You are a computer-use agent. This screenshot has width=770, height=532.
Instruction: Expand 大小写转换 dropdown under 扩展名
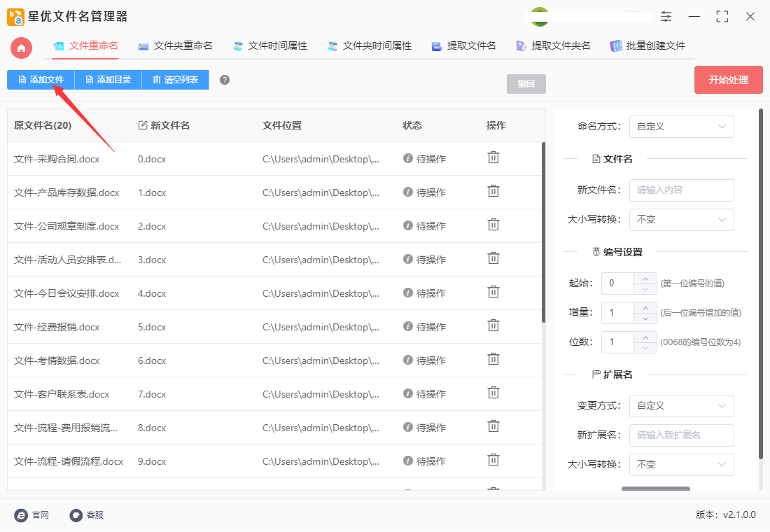click(x=681, y=464)
